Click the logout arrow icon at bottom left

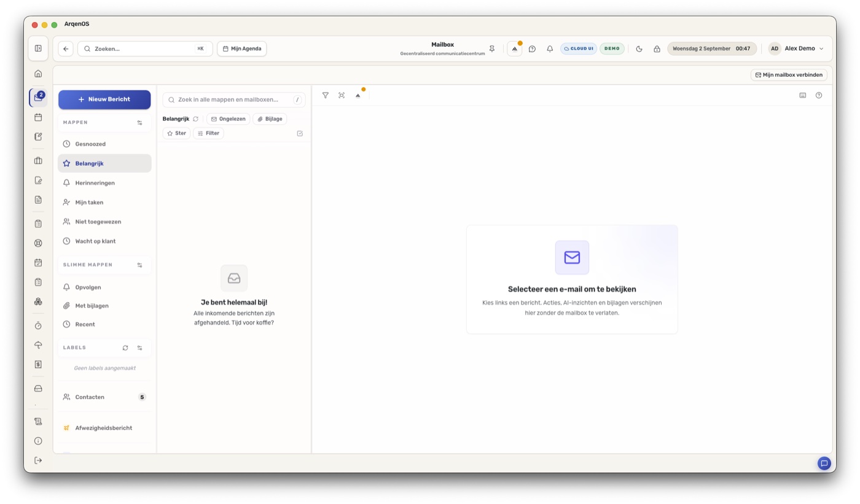38,460
